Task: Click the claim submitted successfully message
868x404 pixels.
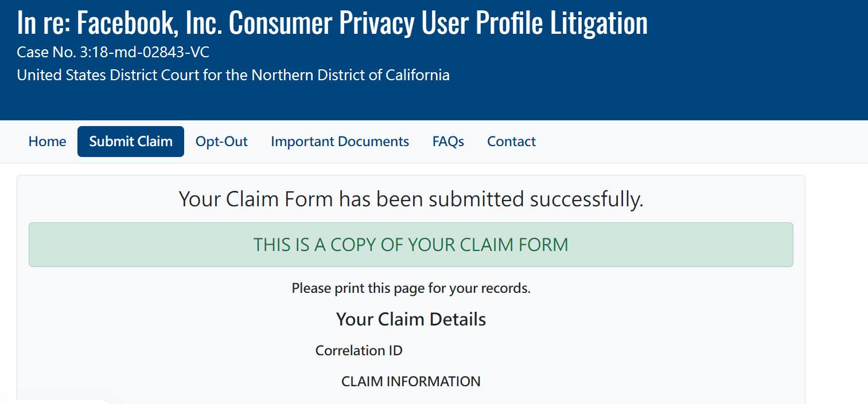Action: coord(411,199)
